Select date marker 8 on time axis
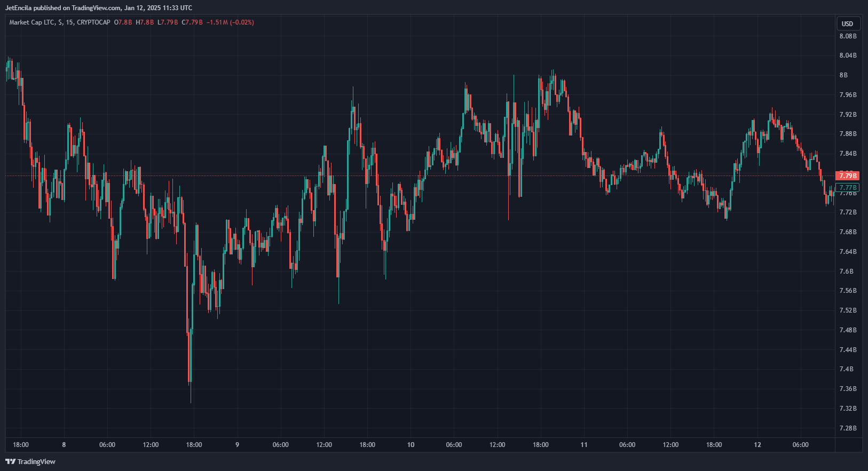868x471 pixels. click(x=64, y=445)
